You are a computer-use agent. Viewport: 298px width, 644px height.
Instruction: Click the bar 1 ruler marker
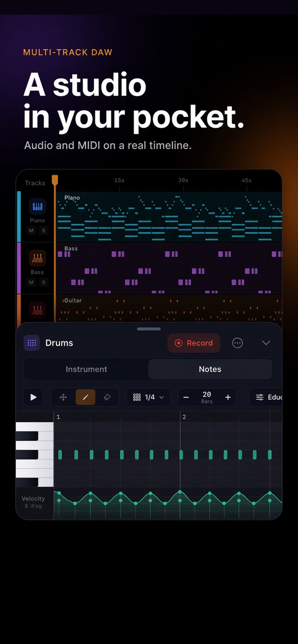[x=58, y=417]
